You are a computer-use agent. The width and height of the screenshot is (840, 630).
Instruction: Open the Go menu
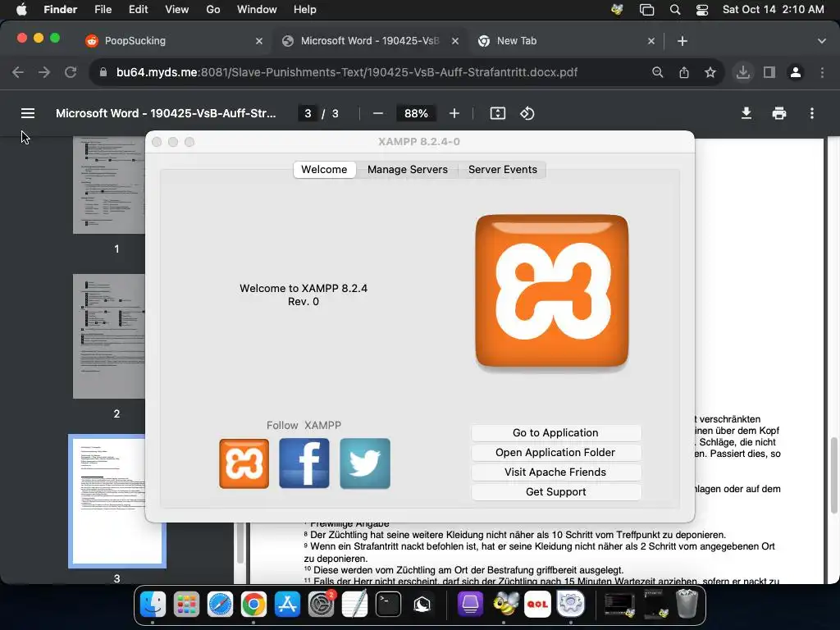coord(213,10)
